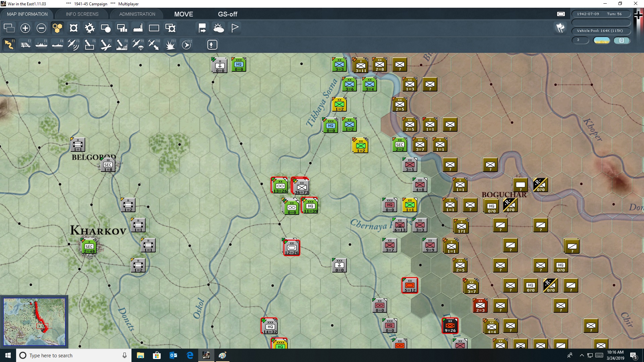The width and height of the screenshot is (644, 362).
Task: Toggle the 0 counter next to Vehicle Pool
Action: click(622, 40)
